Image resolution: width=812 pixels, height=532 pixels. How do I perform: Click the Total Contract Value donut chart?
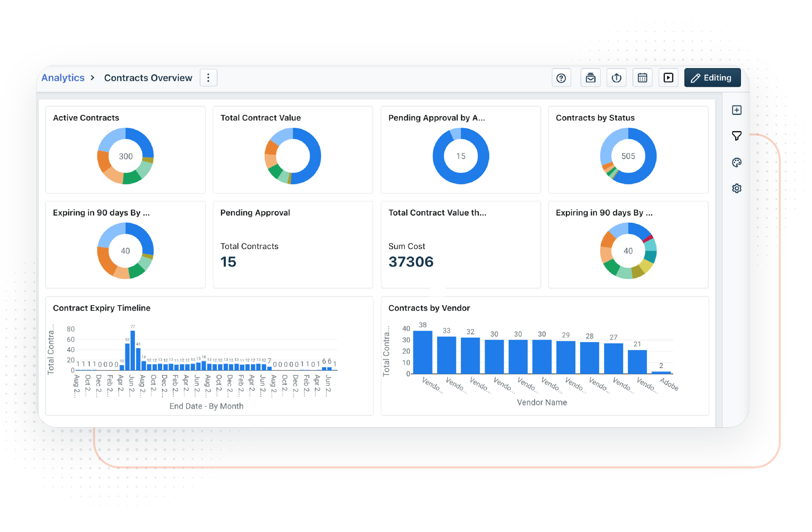point(293,156)
